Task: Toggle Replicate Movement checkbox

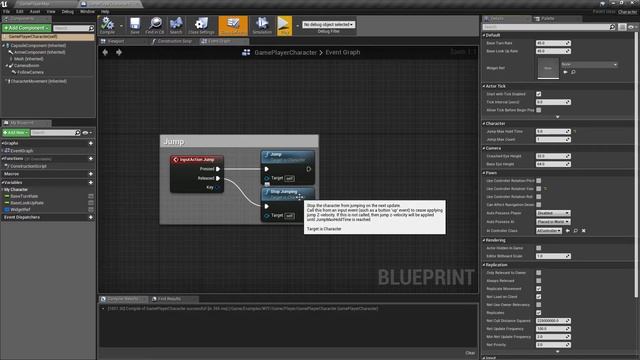Action: 539,289
